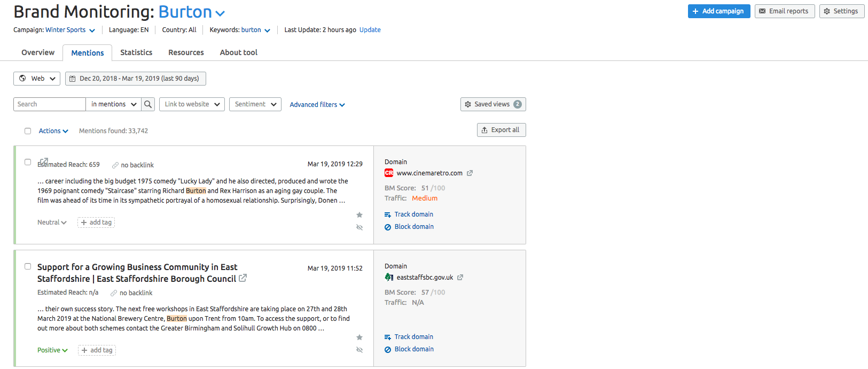Open the East Staffordshire Borough Council article title
The image size is (868, 369).
click(x=137, y=273)
